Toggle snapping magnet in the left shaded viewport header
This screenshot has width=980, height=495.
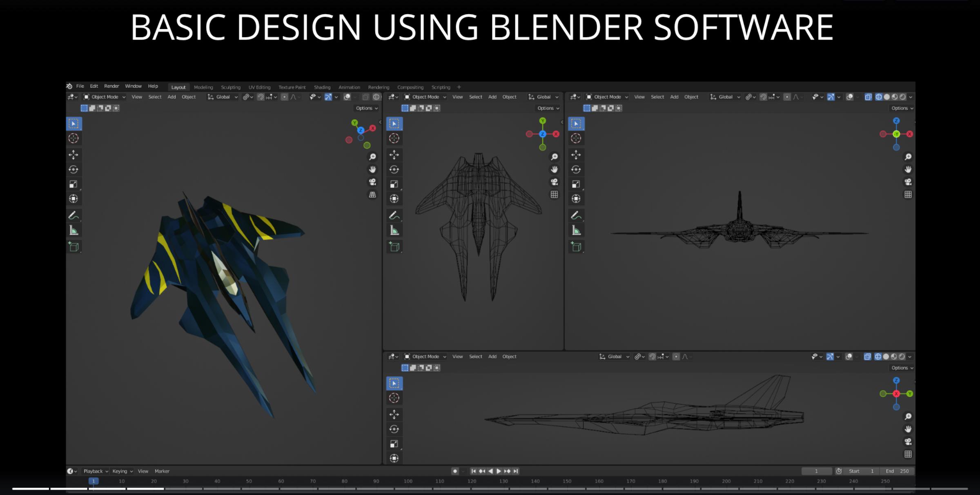261,97
